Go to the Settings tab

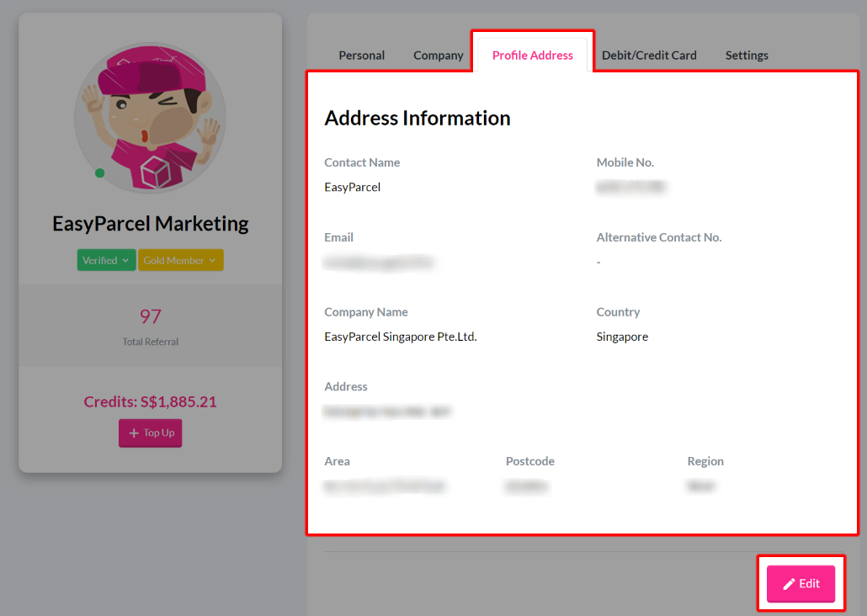point(747,56)
